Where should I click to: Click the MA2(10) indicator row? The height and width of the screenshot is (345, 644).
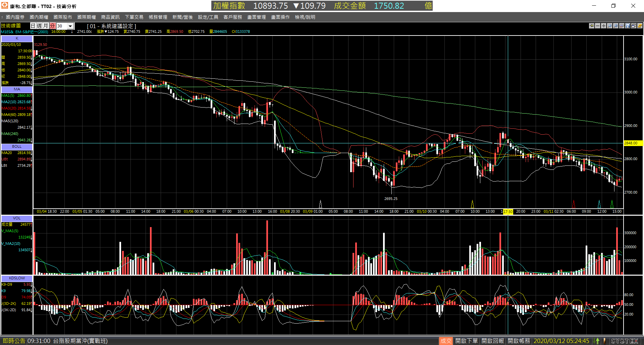pos(16,102)
